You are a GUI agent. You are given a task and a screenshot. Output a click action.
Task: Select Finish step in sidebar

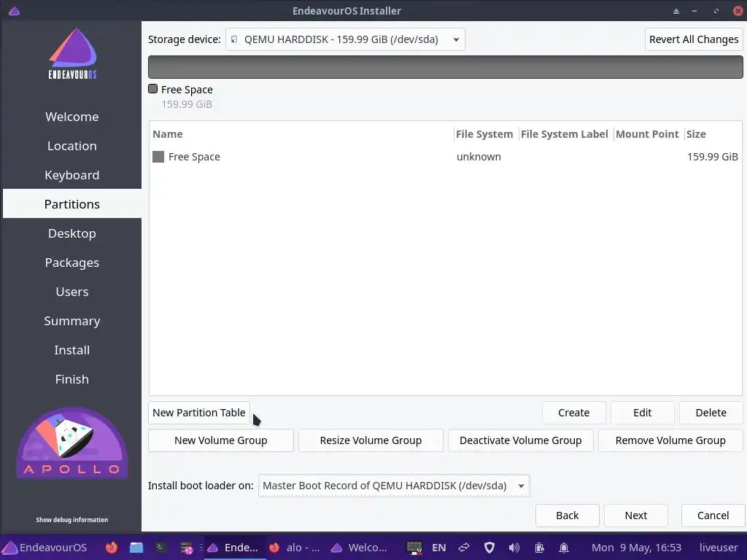pyautogui.click(x=72, y=379)
